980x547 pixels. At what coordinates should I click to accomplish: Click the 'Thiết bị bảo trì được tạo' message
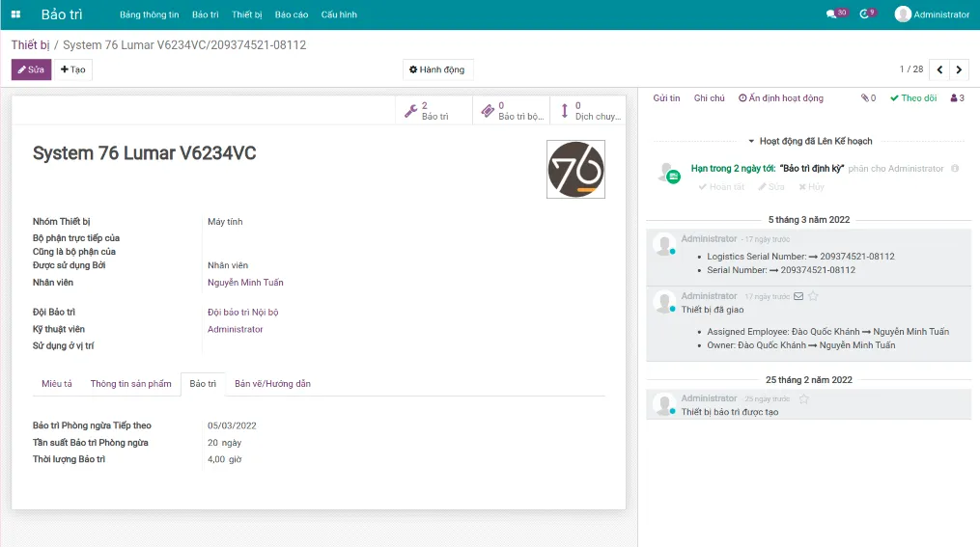[x=729, y=412]
